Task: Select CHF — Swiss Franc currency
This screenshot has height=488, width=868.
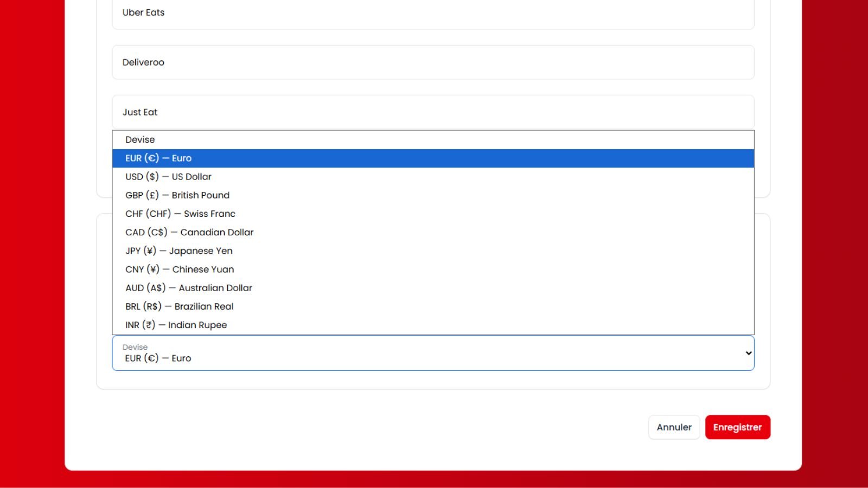Action: (x=180, y=214)
